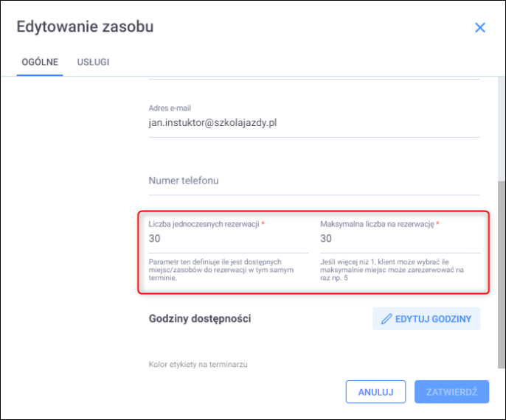Edit the Maksymalna liczba na rezerwację value
This screenshot has height=420, width=506.
pyautogui.click(x=400, y=239)
